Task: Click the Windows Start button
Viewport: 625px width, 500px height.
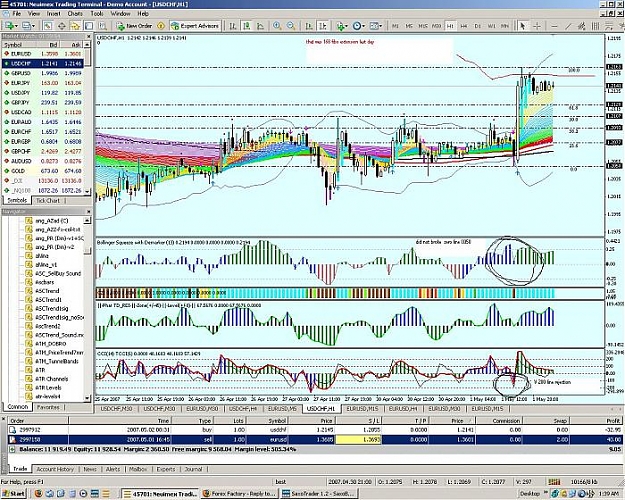Action: tap(14, 494)
